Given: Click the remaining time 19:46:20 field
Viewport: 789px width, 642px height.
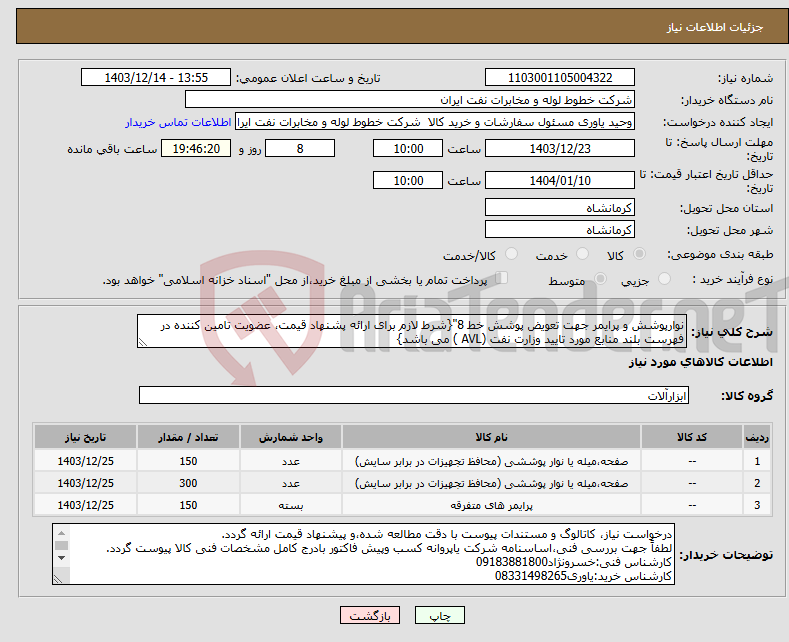Looking at the screenshot, I should pos(202,148).
